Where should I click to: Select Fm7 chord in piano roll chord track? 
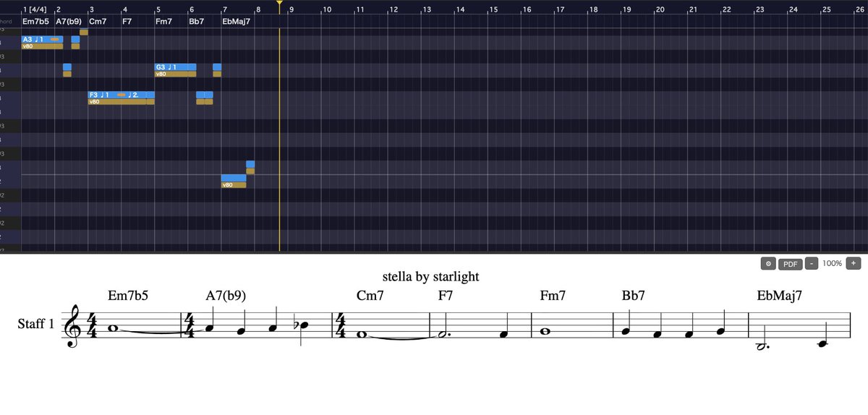pos(164,22)
